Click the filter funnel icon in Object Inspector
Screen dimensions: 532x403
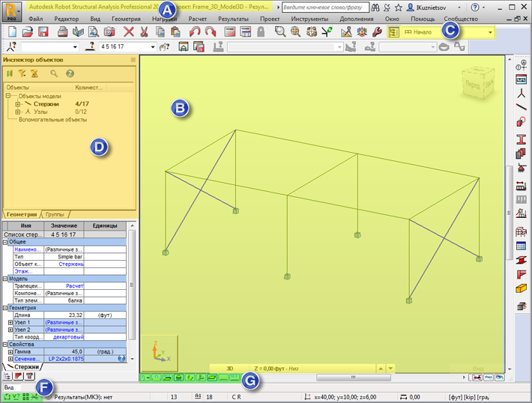point(22,73)
